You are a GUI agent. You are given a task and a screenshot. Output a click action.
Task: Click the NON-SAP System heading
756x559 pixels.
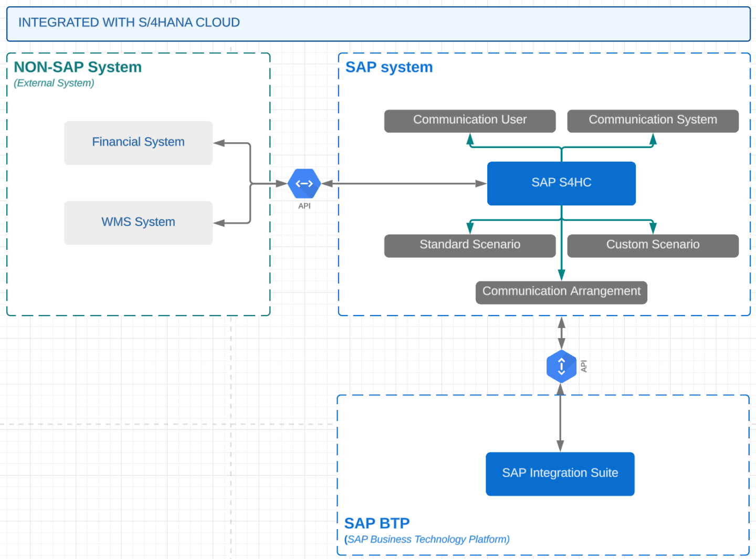(x=78, y=67)
